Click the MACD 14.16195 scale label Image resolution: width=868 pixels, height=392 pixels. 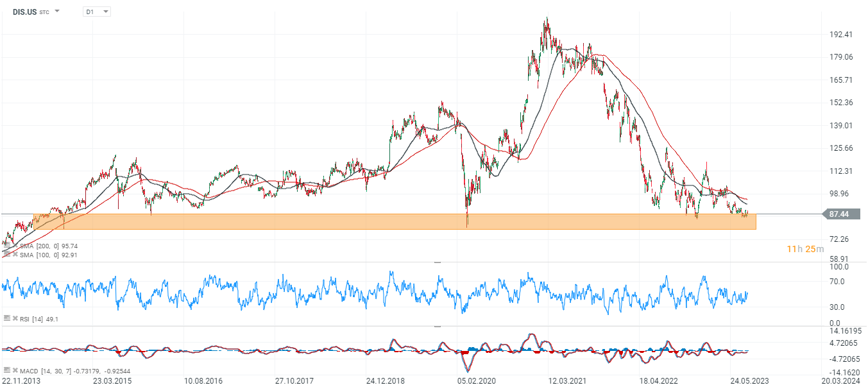click(846, 331)
